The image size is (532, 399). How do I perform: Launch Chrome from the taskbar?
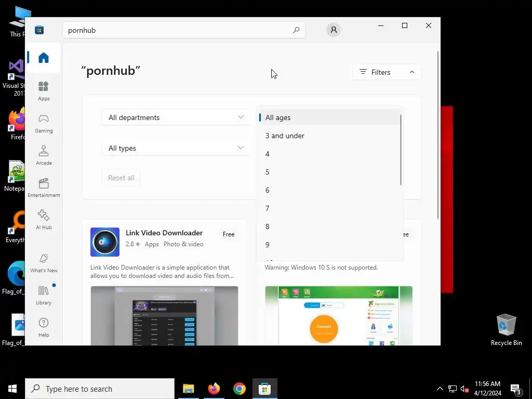[x=239, y=389]
